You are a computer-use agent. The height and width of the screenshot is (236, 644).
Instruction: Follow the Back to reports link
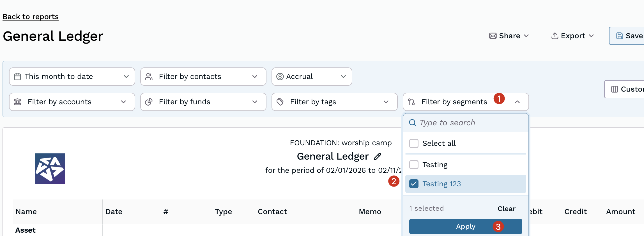pyautogui.click(x=31, y=17)
